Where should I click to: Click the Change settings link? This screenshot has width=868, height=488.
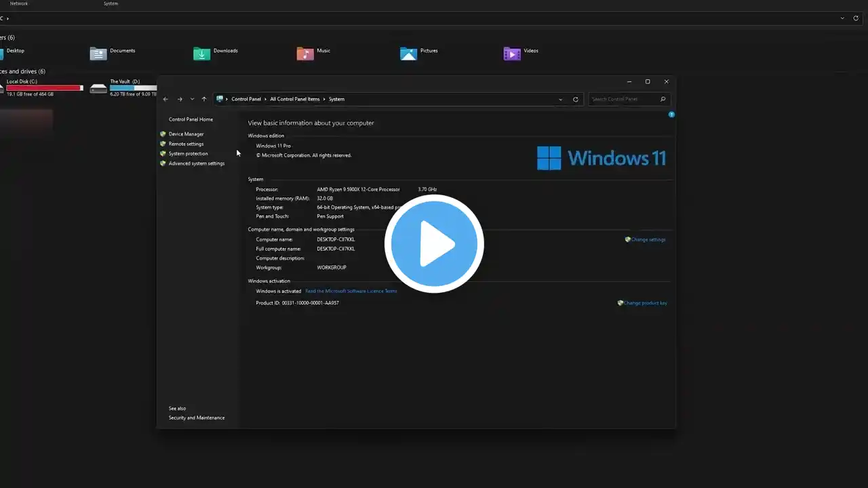tap(648, 239)
